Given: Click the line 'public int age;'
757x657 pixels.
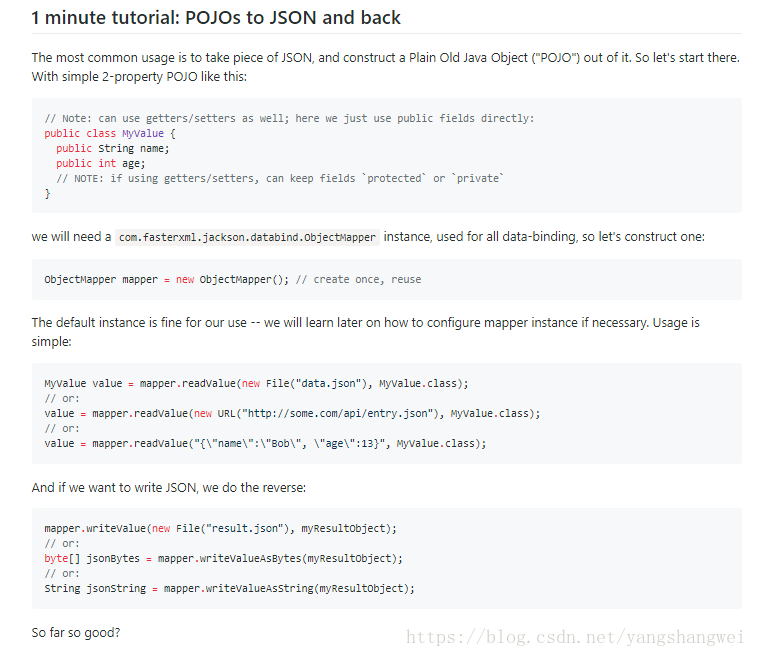Looking at the screenshot, I should point(100,163).
